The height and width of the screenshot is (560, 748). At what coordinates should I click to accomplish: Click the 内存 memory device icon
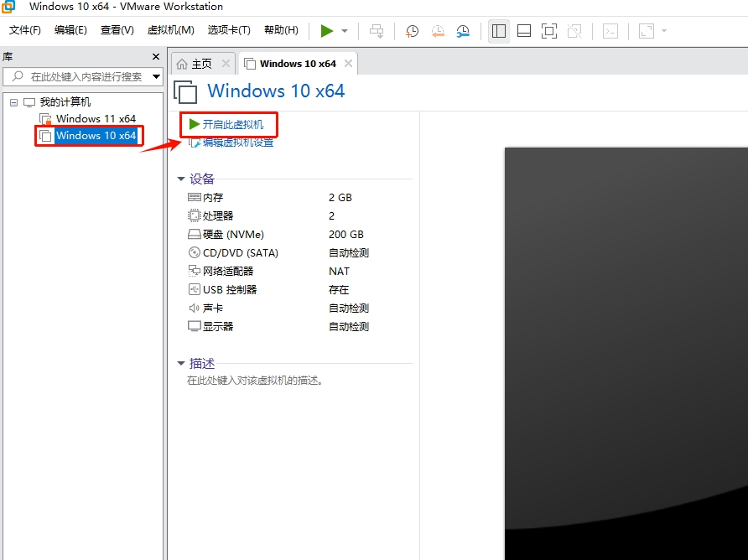(195, 197)
